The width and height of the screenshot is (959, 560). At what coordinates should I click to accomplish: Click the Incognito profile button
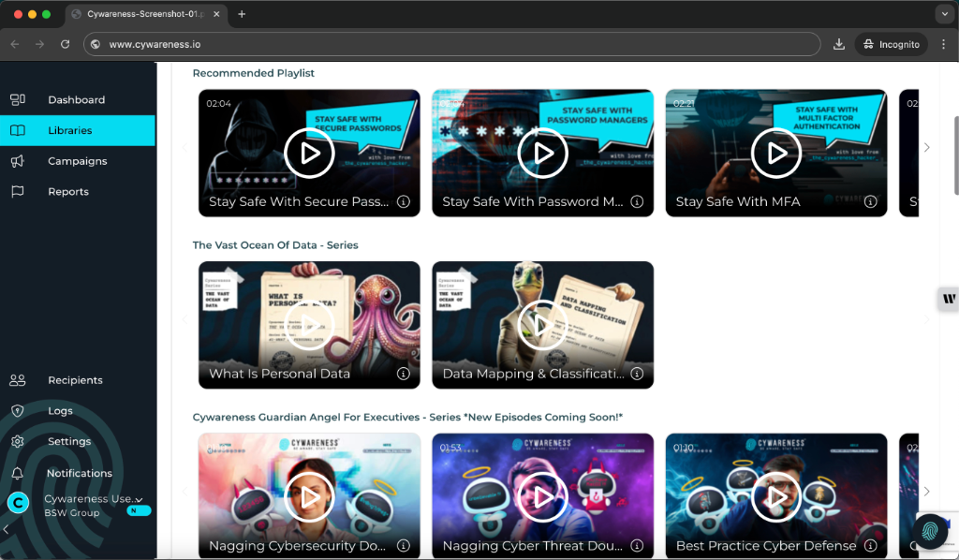click(892, 44)
